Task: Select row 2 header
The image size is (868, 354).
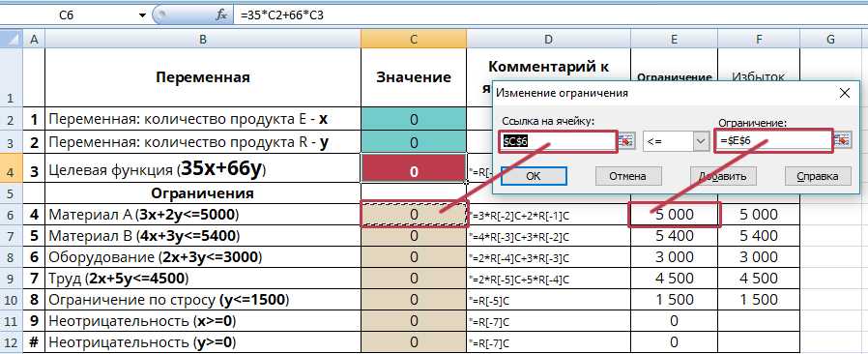Action: (x=11, y=119)
